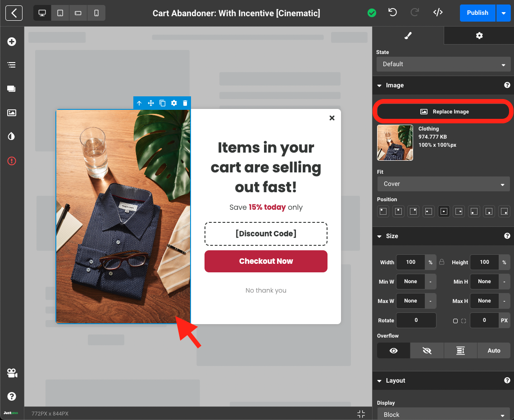This screenshot has height=420, width=514.
Task: Open the code editor icon
Action: click(x=437, y=13)
